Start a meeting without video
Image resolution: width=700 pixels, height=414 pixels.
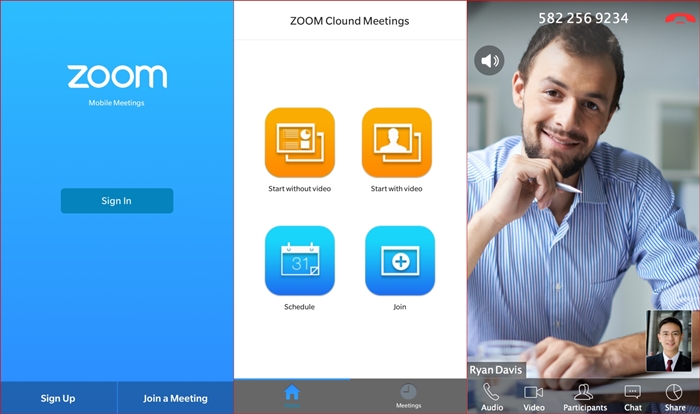click(x=300, y=142)
